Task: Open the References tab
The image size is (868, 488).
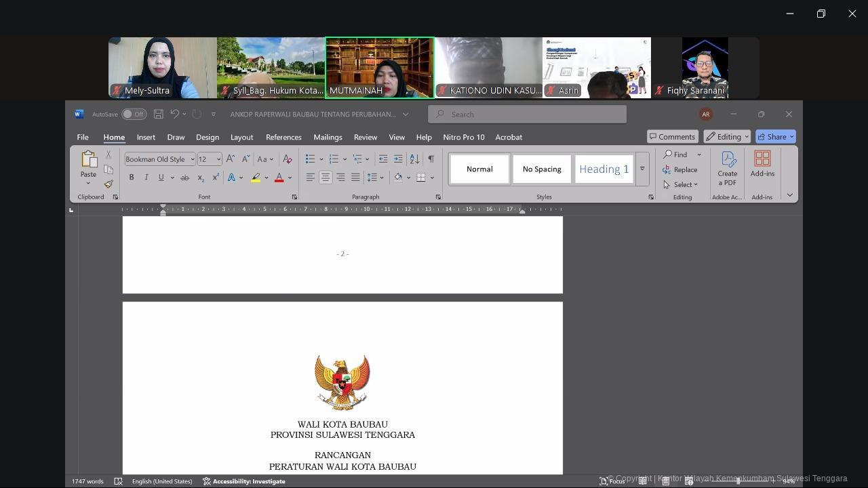Action: point(283,137)
